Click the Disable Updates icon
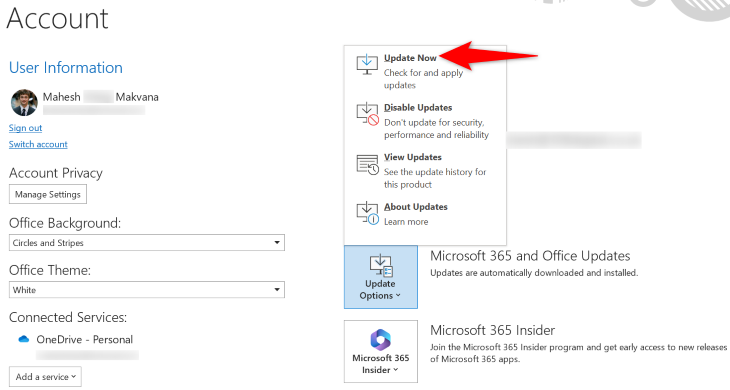 368,114
